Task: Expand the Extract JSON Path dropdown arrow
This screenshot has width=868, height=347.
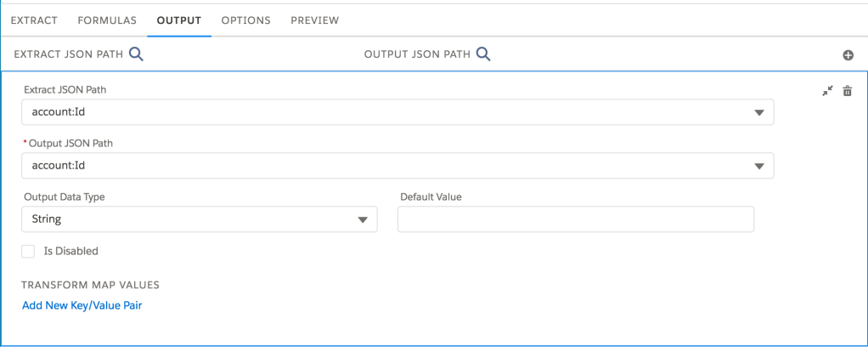Action: coord(758,112)
